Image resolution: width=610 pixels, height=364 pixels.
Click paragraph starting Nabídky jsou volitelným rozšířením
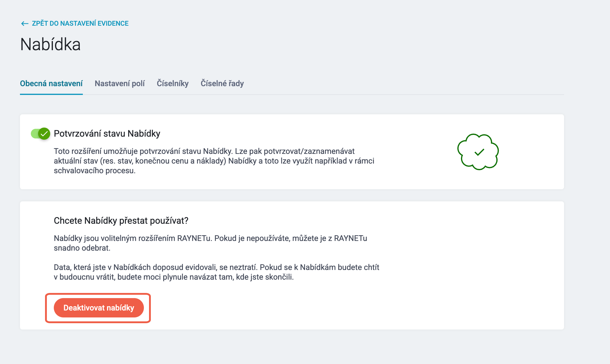[x=210, y=243]
